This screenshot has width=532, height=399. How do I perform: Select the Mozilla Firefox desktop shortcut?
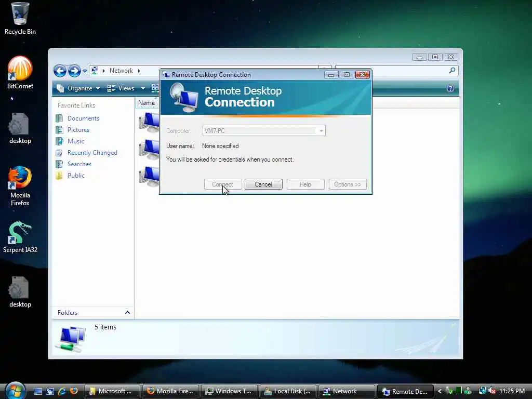pyautogui.click(x=20, y=186)
